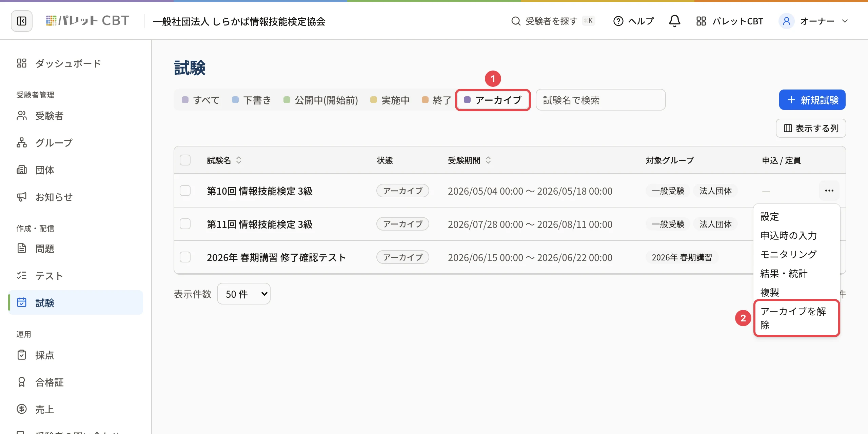Screen dimensions: 868x434
Task: Open the 表示する列 column chooser
Action: [x=811, y=128]
